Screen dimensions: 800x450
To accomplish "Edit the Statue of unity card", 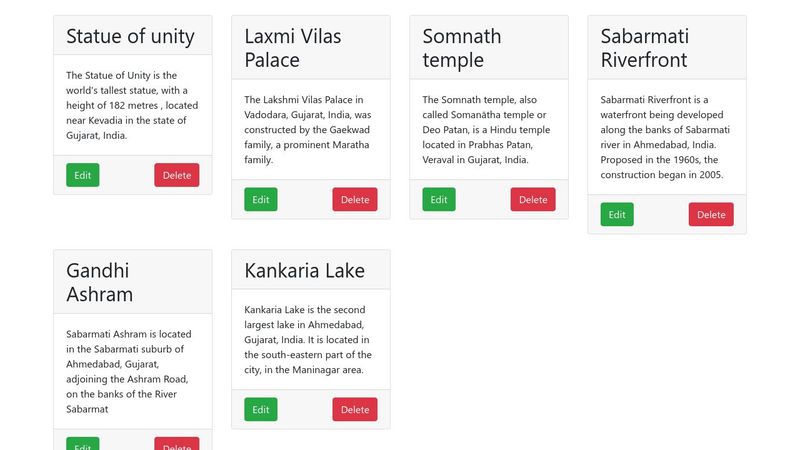I will pos(82,175).
